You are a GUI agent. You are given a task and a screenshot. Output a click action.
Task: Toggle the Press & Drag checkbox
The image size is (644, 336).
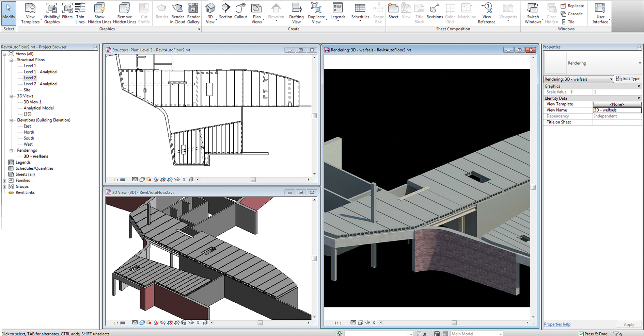(x=581, y=334)
